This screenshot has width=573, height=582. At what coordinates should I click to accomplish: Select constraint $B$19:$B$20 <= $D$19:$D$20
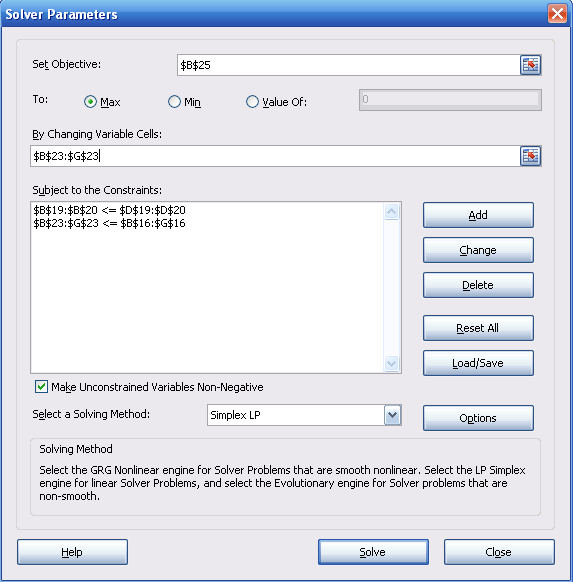point(109,210)
